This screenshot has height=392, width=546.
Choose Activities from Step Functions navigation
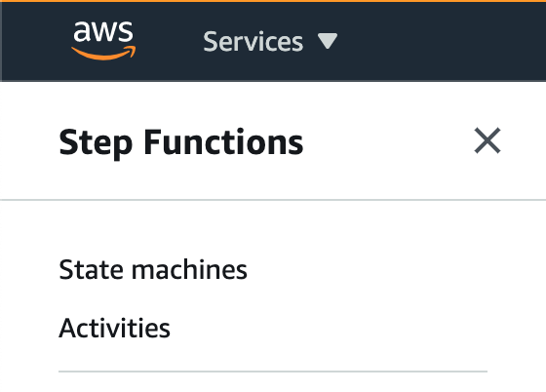click(115, 328)
